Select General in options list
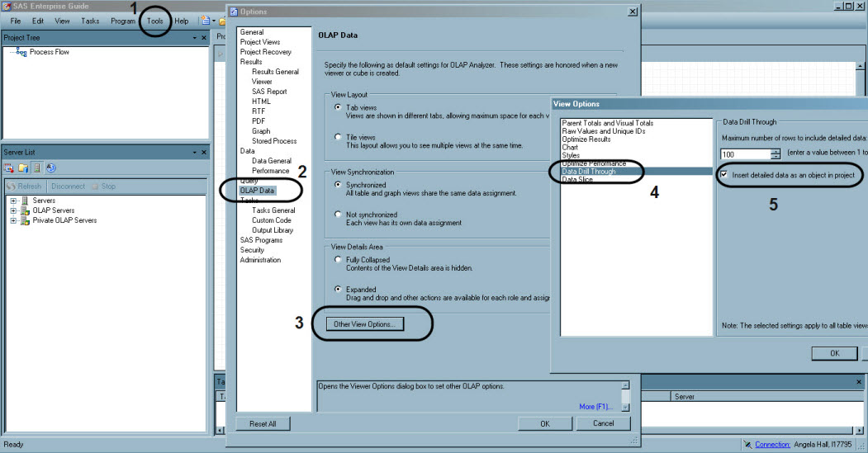 coord(252,32)
